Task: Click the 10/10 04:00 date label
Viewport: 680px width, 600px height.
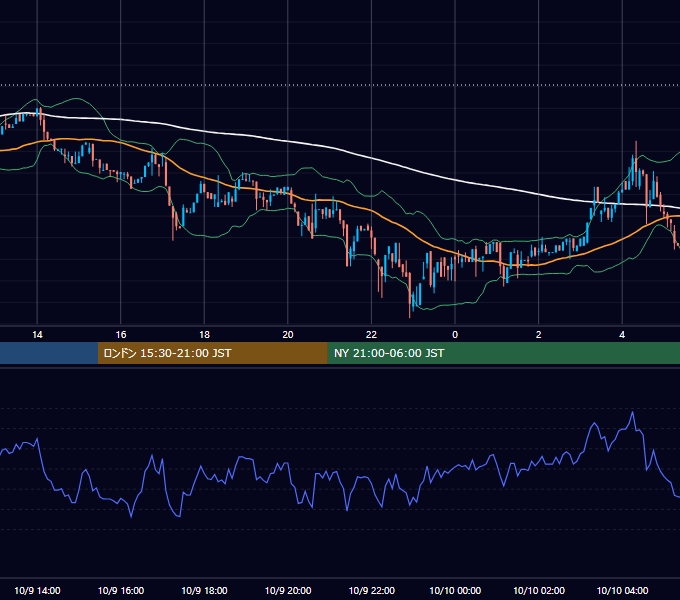Action: coord(622,590)
